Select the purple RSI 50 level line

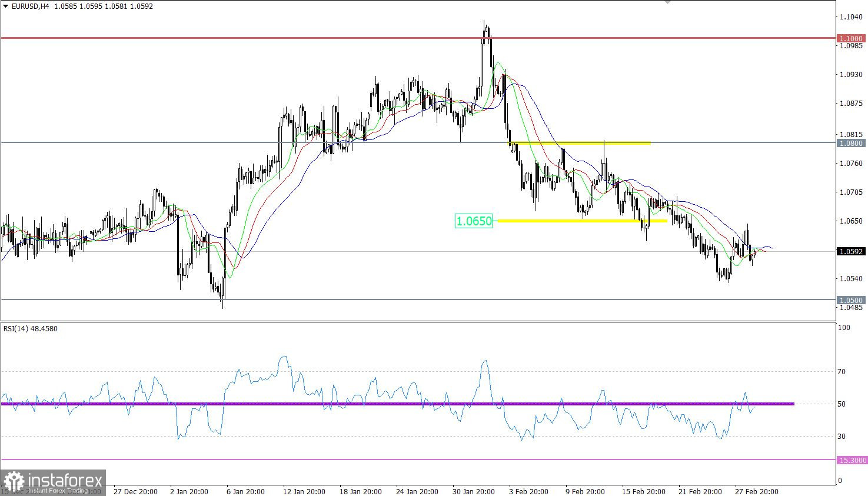point(397,404)
